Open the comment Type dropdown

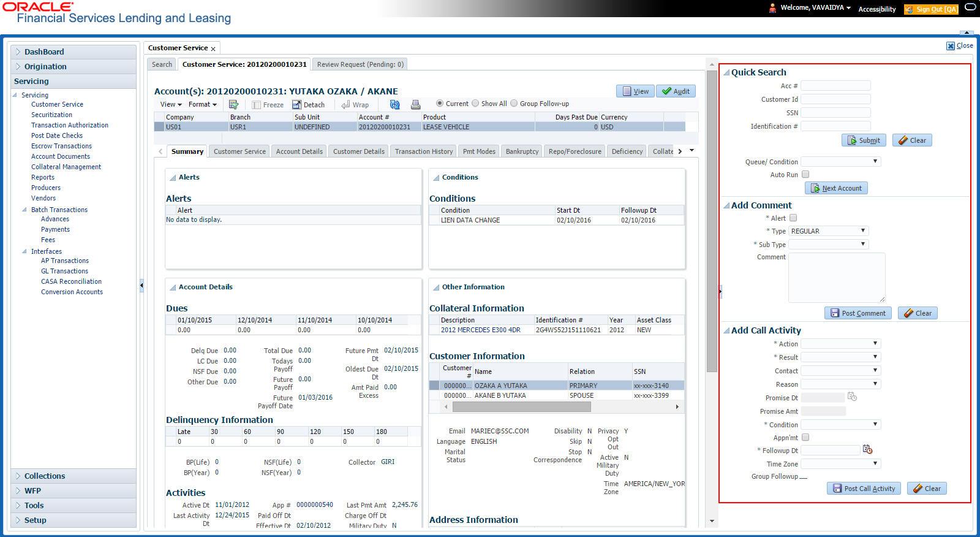(x=828, y=231)
